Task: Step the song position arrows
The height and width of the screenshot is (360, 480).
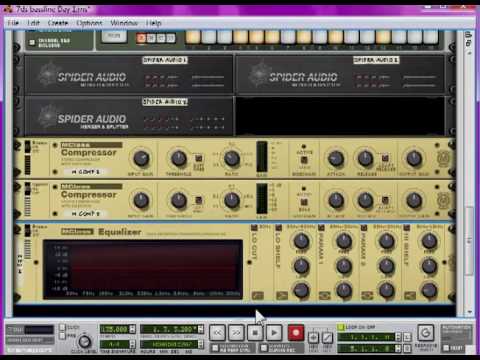Action: pyautogui.click(x=201, y=329)
